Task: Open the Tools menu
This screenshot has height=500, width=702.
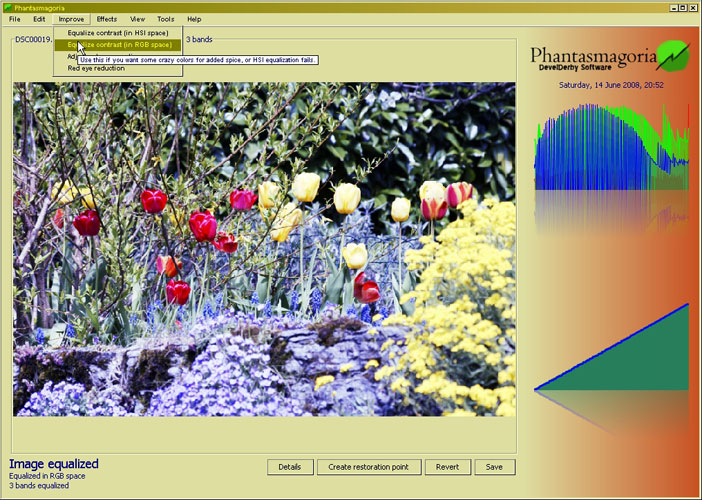Action: coord(165,19)
